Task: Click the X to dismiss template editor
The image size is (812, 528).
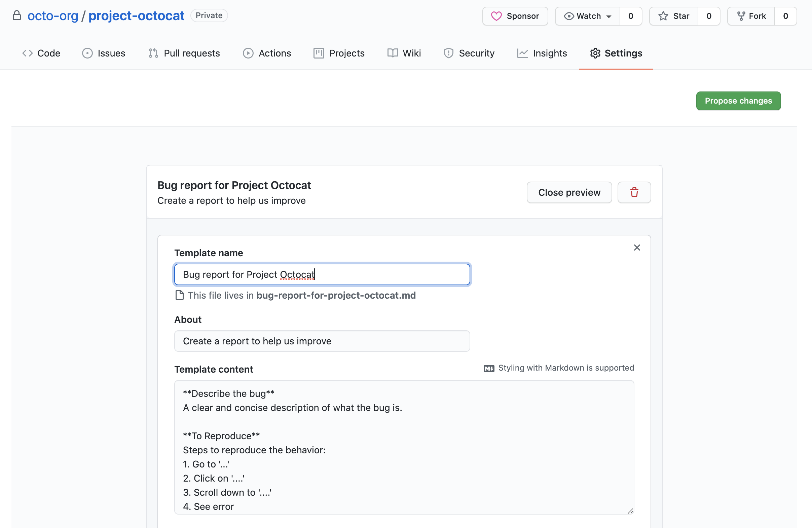Action: click(x=637, y=248)
